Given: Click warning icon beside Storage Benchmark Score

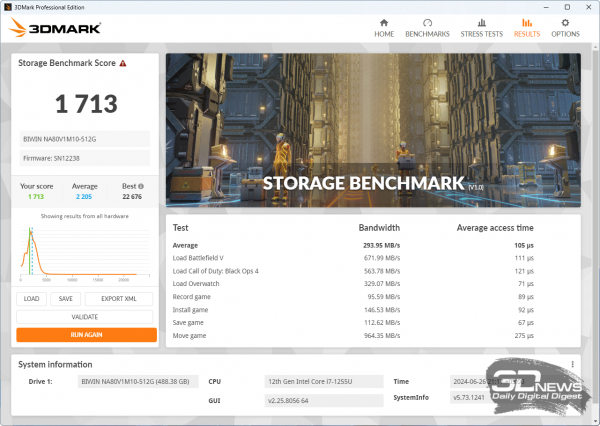Looking at the screenshot, I should coord(123,63).
